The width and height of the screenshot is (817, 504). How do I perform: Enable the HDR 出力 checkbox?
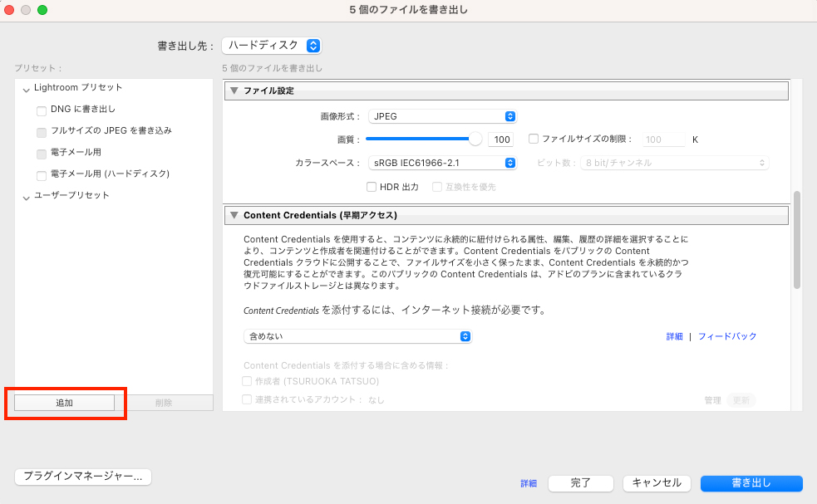click(x=372, y=186)
